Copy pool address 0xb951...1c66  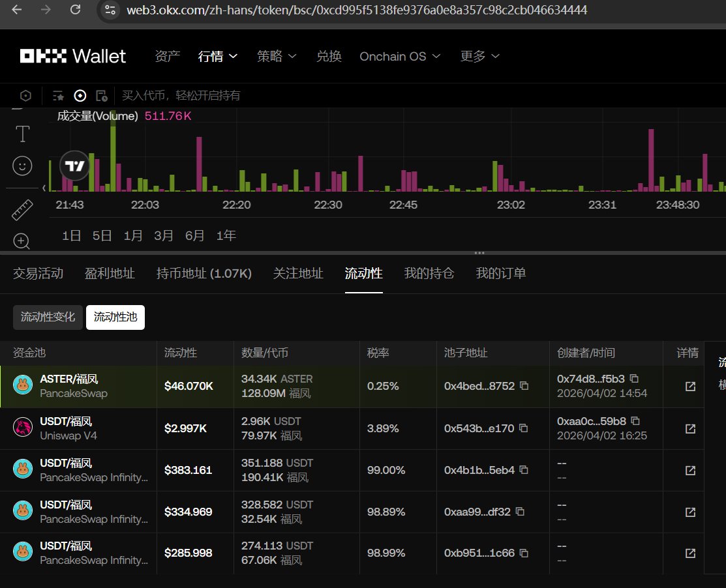tap(524, 553)
